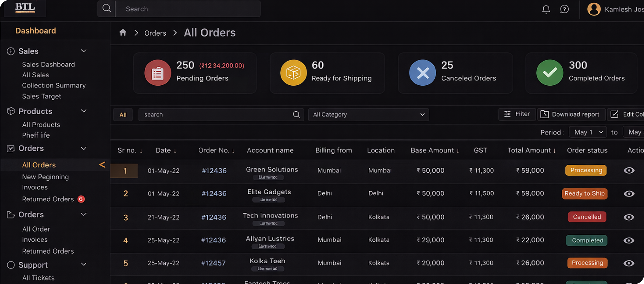
Task: Open the All Category dropdown
Action: 368,115
